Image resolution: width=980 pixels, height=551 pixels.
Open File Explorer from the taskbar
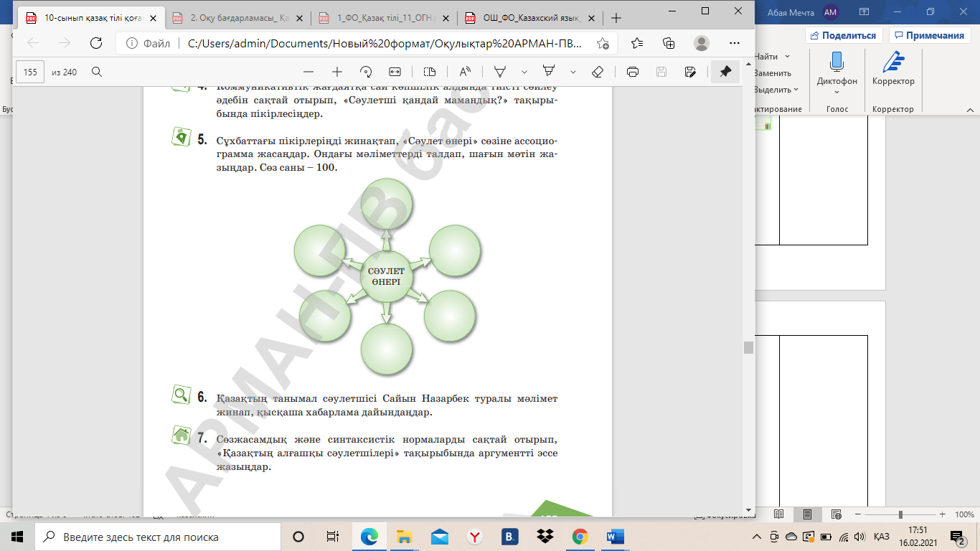[x=404, y=537]
